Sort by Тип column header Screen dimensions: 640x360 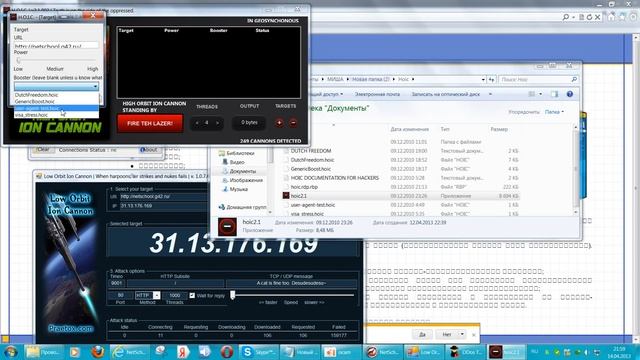click(x=445, y=129)
